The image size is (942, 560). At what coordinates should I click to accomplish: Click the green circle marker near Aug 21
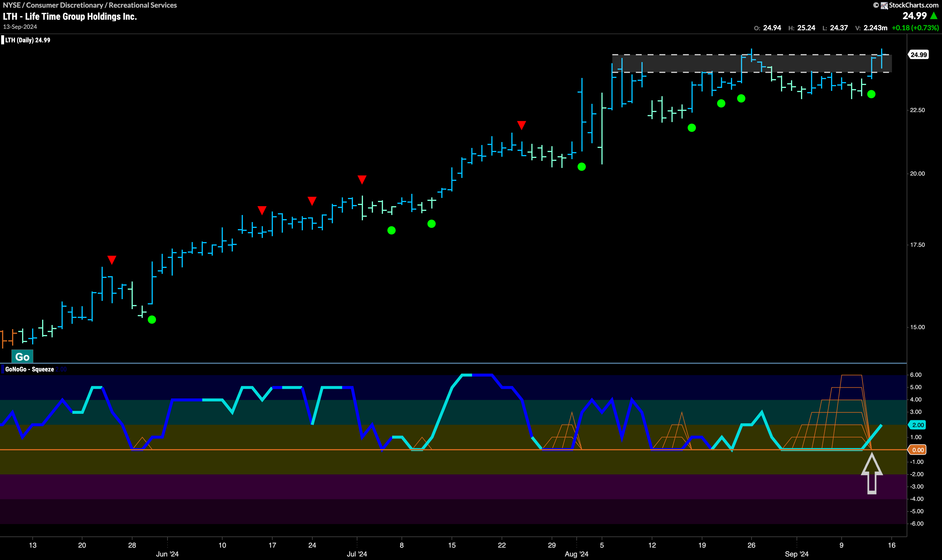click(x=722, y=104)
